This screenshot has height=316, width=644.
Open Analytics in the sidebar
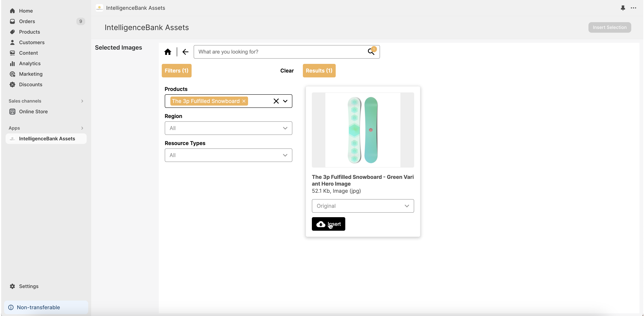tap(30, 64)
